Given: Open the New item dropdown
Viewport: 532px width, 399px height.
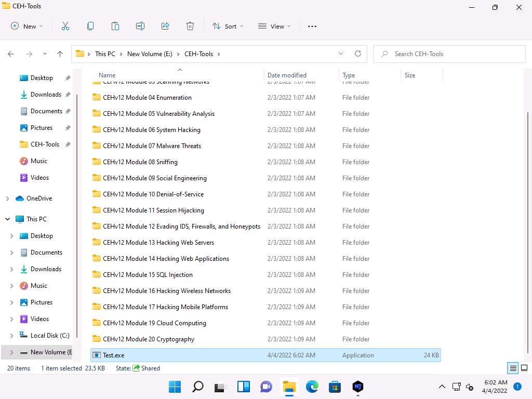Looking at the screenshot, I should (27, 26).
